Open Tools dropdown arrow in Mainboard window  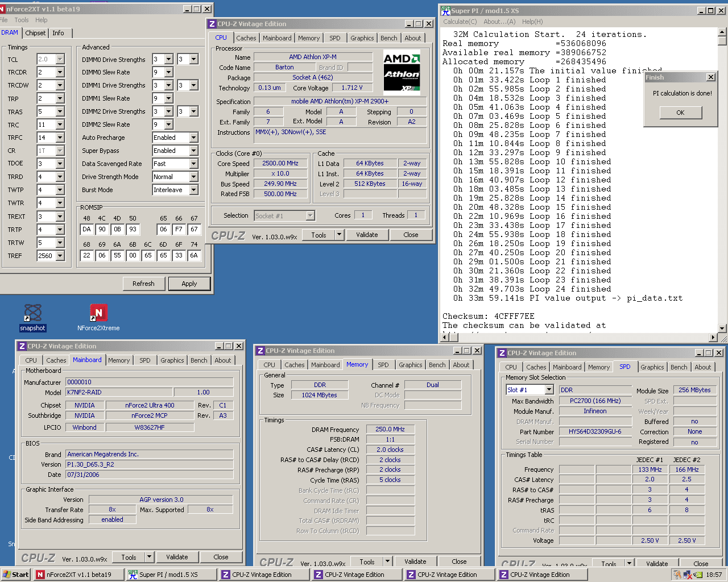pyautogui.click(x=150, y=557)
